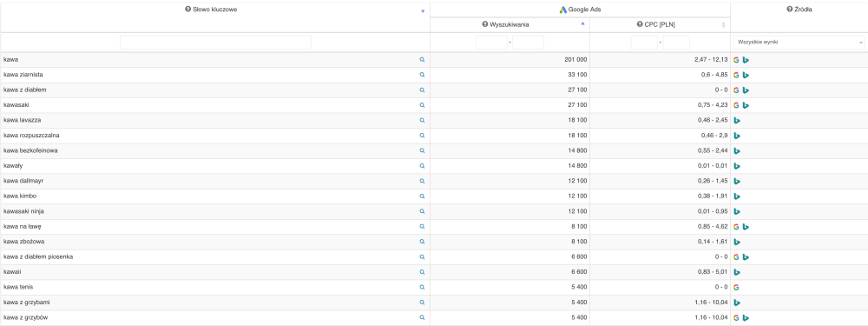The width and height of the screenshot is (868, 326).
Task: Click Google source icon in kawa ziarnista row
Action: (736, 75)
